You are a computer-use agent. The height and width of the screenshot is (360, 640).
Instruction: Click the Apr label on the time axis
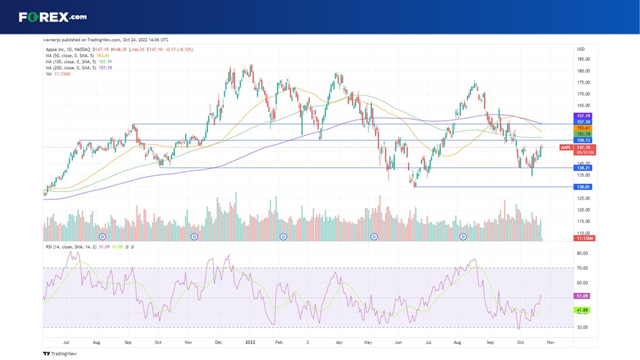click(339, 342)
